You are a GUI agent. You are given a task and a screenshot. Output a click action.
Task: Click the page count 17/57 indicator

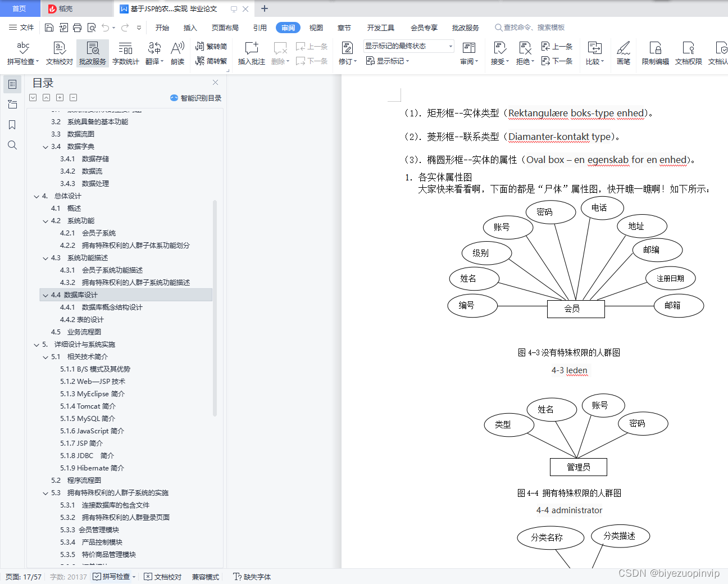[x=24, y=577]
